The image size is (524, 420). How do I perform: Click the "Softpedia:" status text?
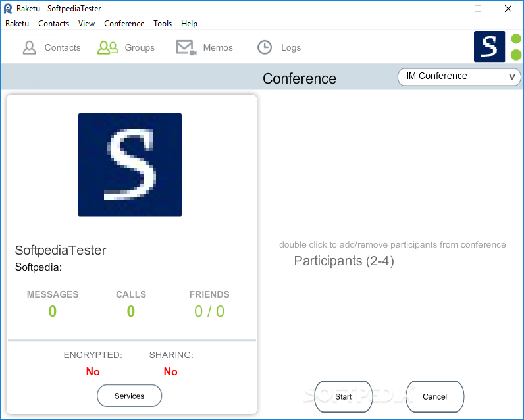[38, 267]
